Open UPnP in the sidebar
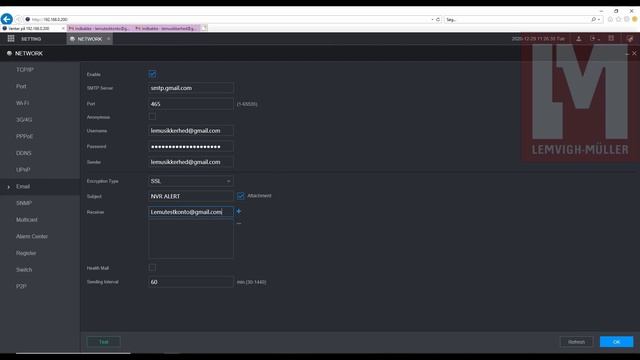This screenshot has height=360, width=640. 23,170
